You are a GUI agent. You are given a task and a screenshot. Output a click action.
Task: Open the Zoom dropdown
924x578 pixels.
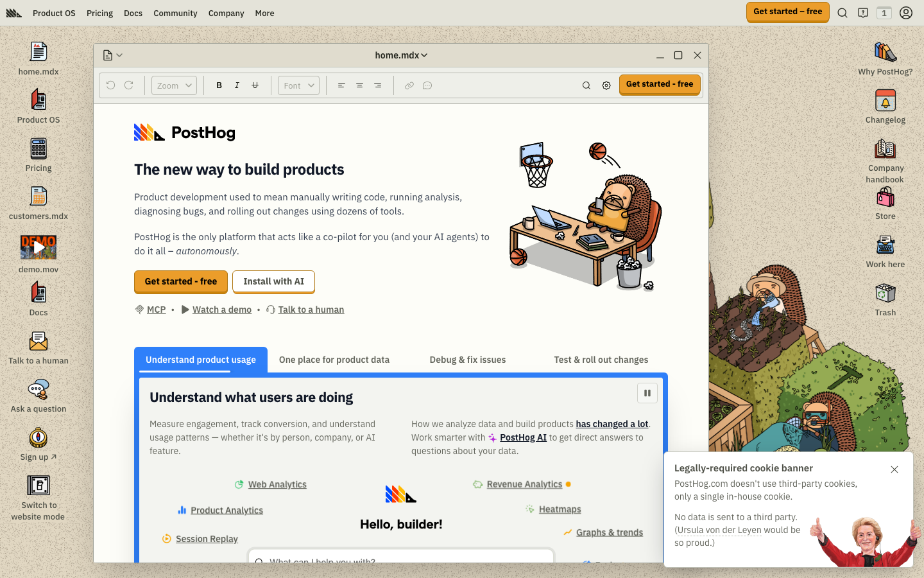pos(174,85)
